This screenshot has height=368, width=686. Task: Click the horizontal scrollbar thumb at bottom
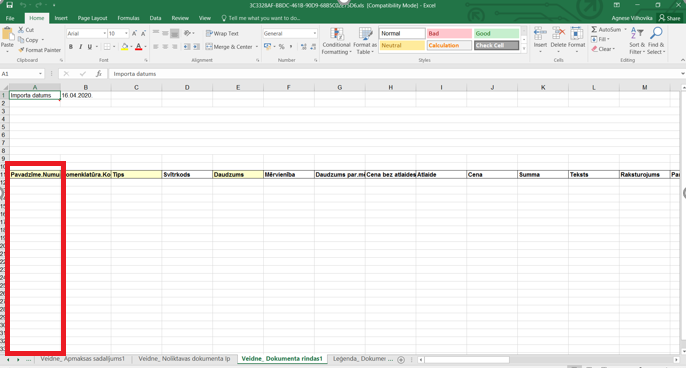(x=466, y=360)
